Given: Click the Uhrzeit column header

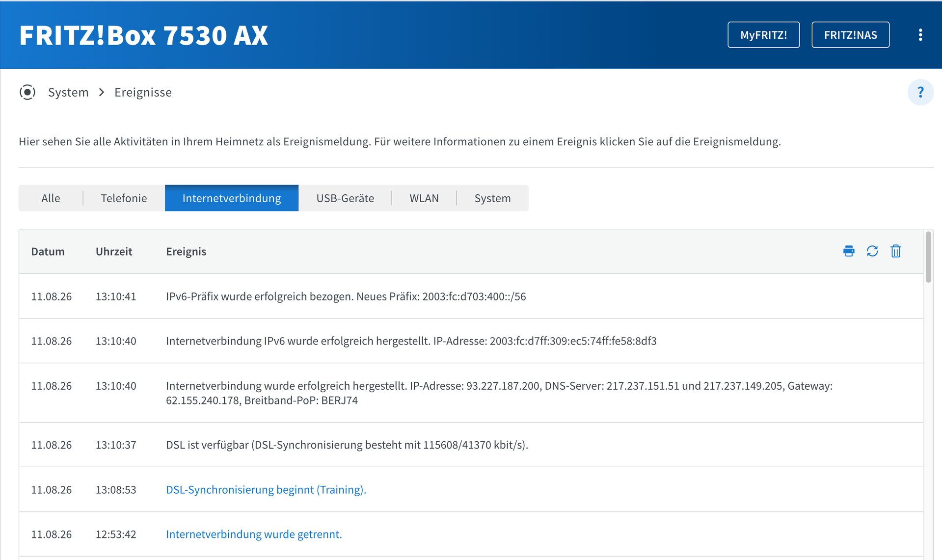Looking at the screenshot, I should point(114,251).
